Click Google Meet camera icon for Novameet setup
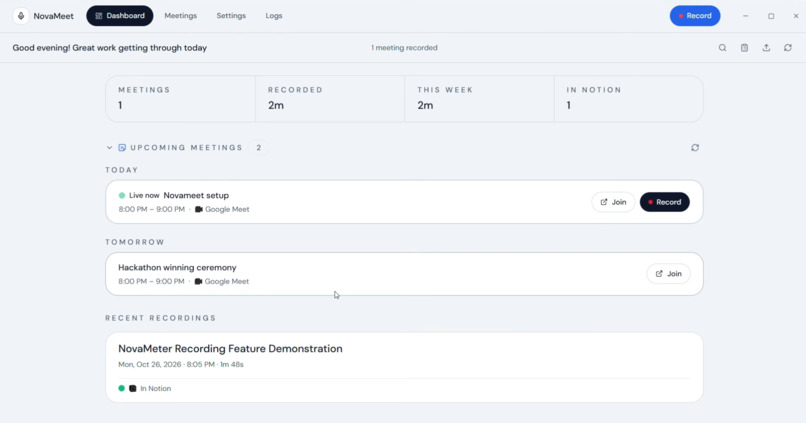The height and width of the screenshot is (423, 806). coord(198,209)
